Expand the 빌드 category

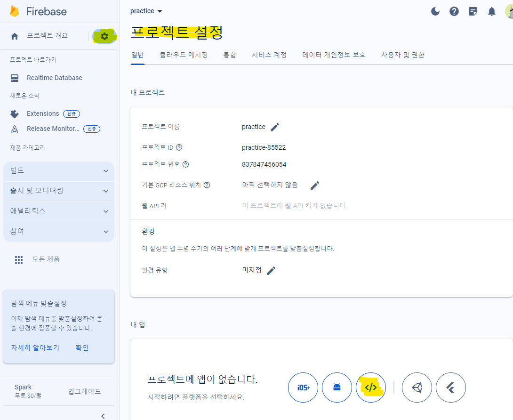[59, 171]
